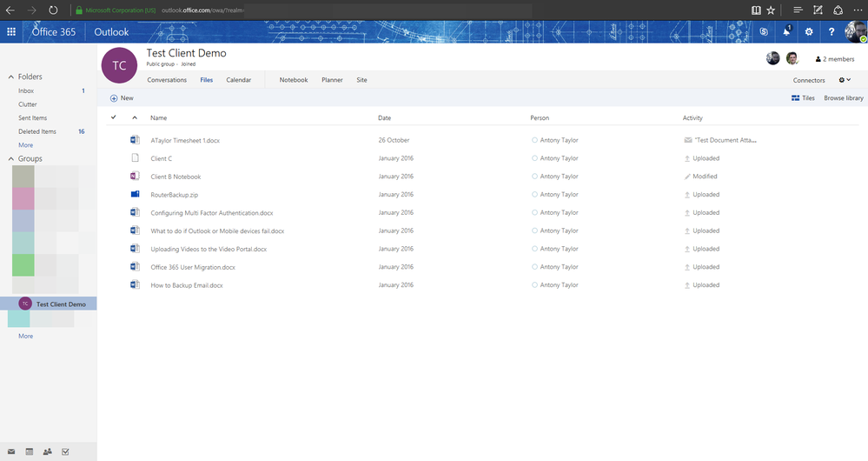Open Office 365 User Migration.docx
The width and height of the screenshot is (868, 461).
coord(193,267)
